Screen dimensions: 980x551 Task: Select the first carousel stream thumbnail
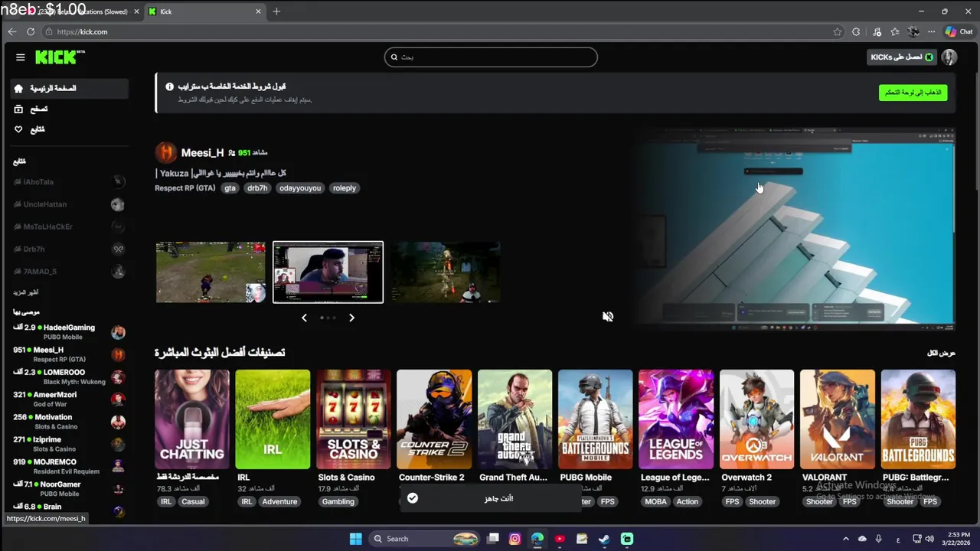(211, 272)
